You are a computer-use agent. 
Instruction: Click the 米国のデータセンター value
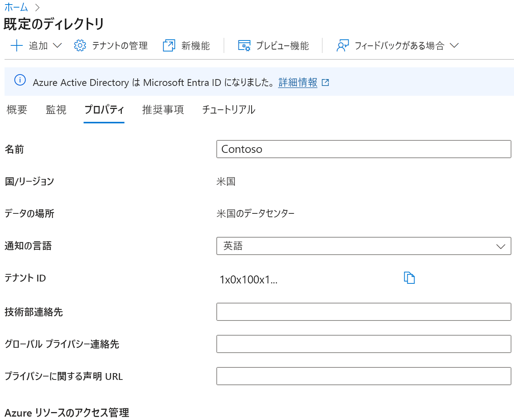(x=255, y=214)
